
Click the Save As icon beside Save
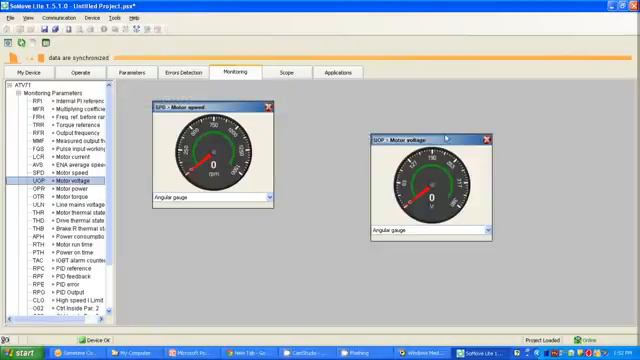coord(55,29)
